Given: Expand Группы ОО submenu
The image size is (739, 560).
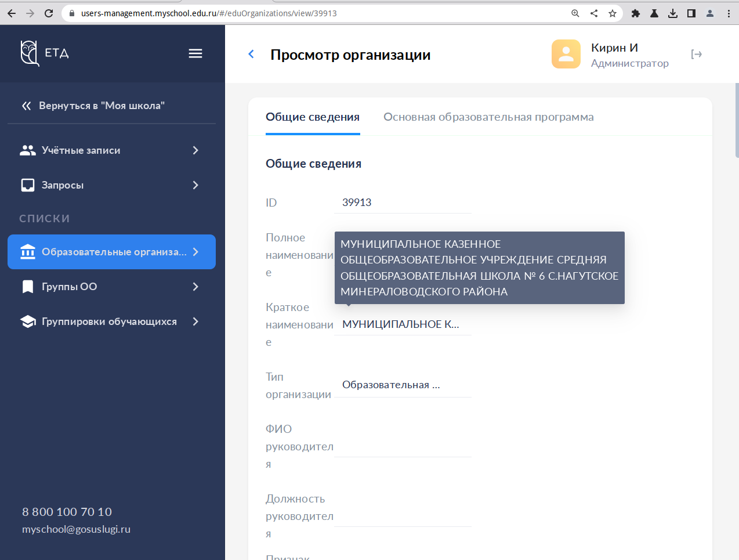Looking at the screenshot, I should point(195,287).
